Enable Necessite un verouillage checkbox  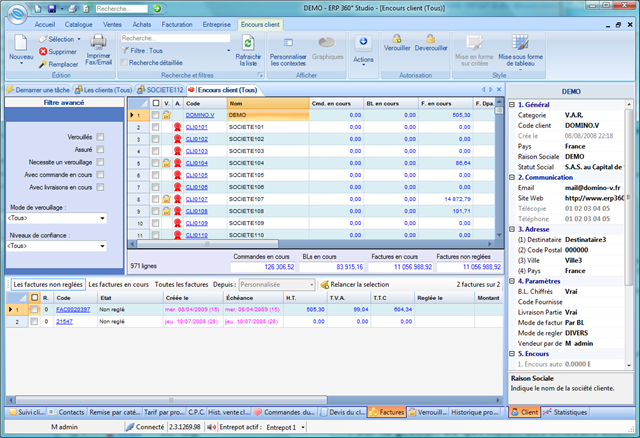click(x=100, y=162)
